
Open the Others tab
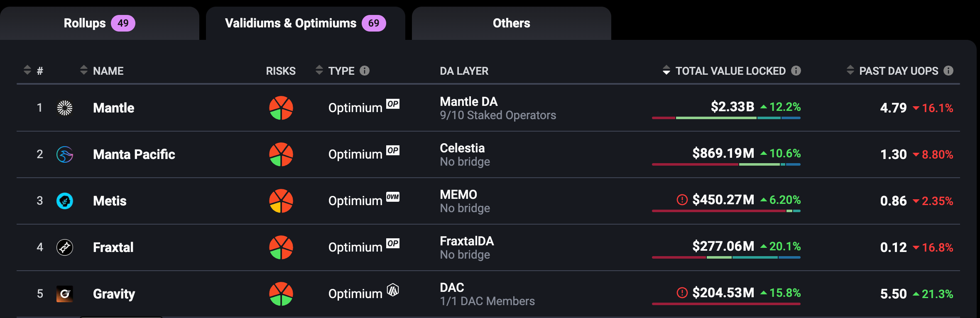[x=512, y=23]
